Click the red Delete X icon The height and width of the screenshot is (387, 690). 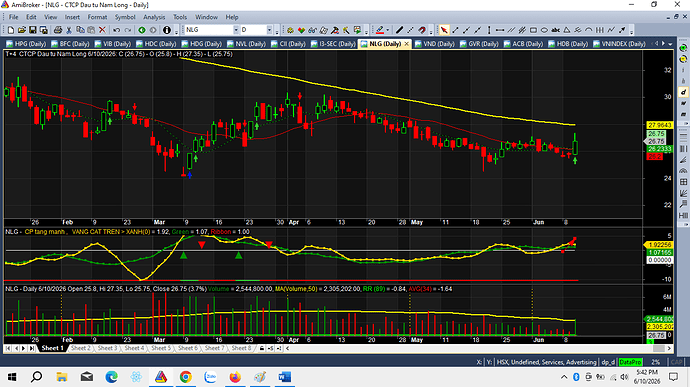102,30
